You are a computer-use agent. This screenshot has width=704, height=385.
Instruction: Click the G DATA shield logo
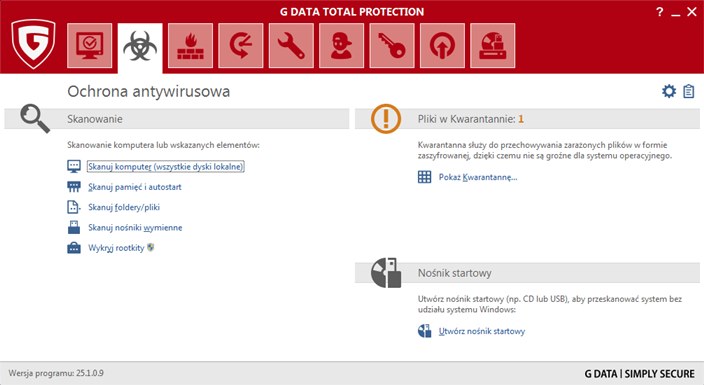[34, 44]
